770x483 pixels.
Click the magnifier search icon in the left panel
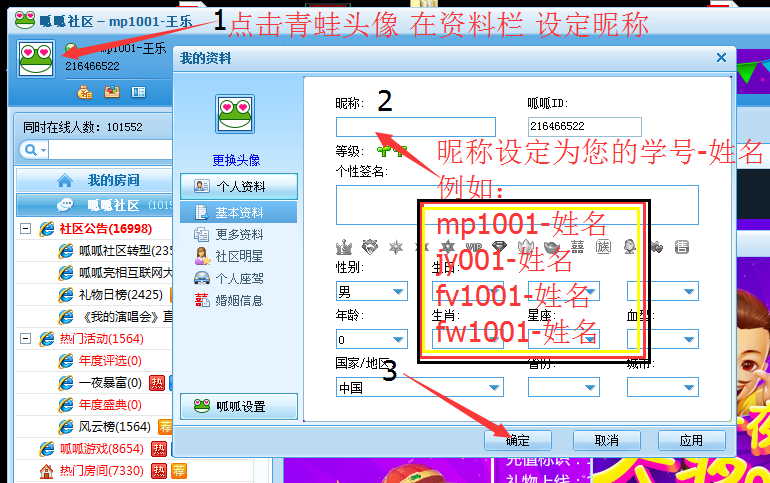[30, 150]
